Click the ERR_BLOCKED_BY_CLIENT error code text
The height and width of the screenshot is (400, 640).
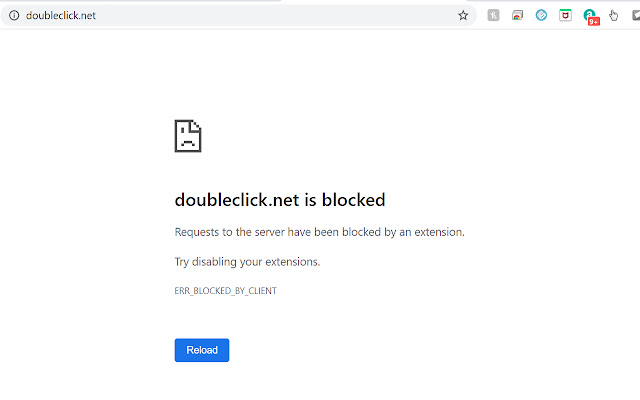(225, 291)
